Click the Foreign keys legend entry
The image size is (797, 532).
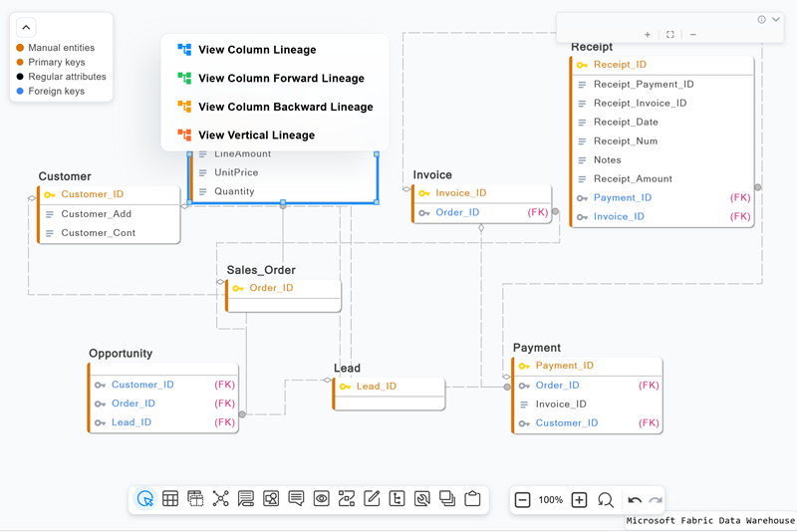(x=51, y=91)
